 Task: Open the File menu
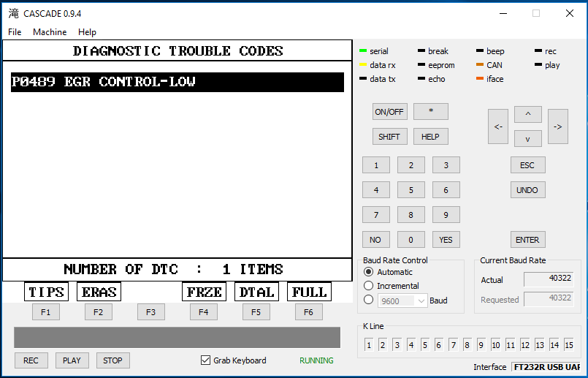point(15,32)
